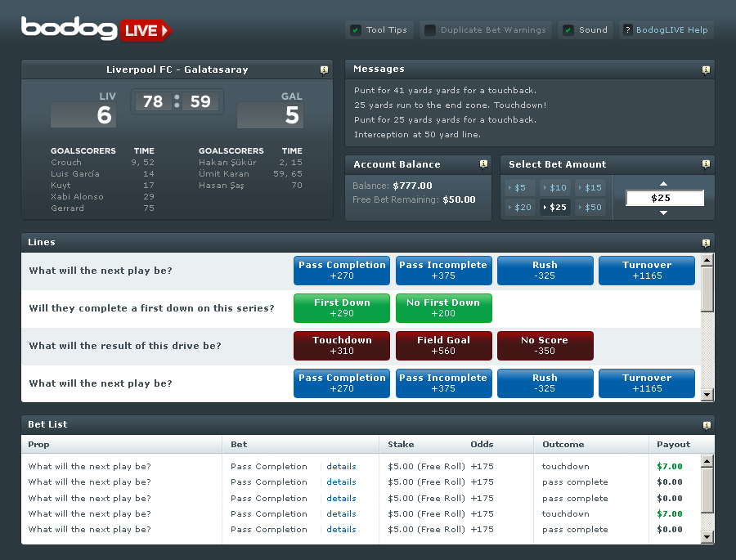Click the Lines list scroll down arrow
Screen dimensions: 736x560
pyautogui.click(x=707, y=395)
